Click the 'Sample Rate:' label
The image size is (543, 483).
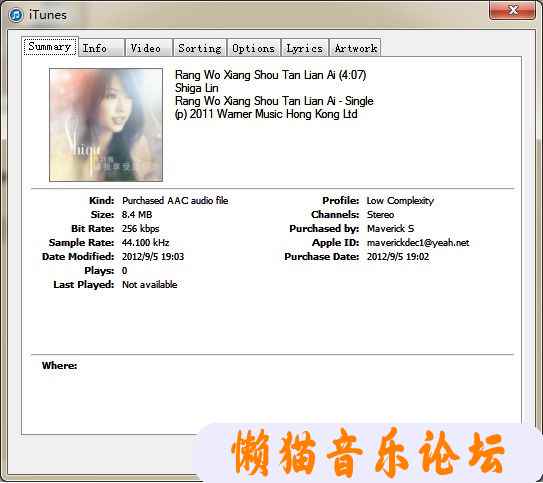pyautogui.click(x=81, y=243)
